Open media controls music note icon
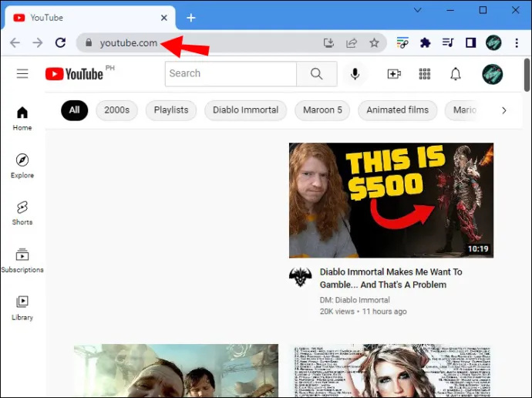The height and width of the screenshot is (398, 532). coord(448,42)
